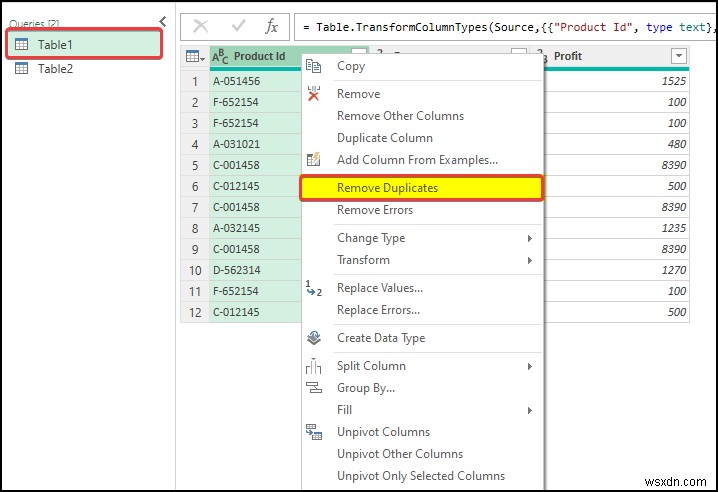Click row number 12
The height and width of the screenshot is (492, 718).
pyautogui.click(x=195, y=312)
